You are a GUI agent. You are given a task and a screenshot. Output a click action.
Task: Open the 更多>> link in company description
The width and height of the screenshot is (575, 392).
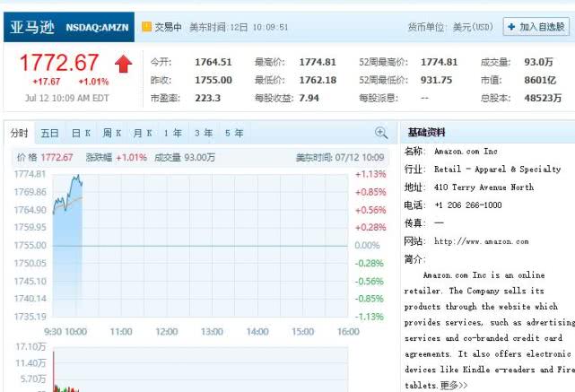[x=454, y=386]
